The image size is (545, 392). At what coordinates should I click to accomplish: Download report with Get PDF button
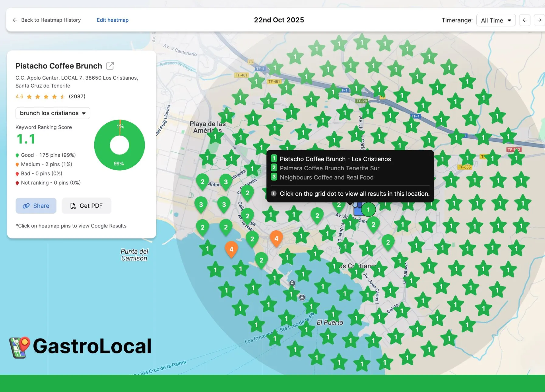tap(87, 206)
